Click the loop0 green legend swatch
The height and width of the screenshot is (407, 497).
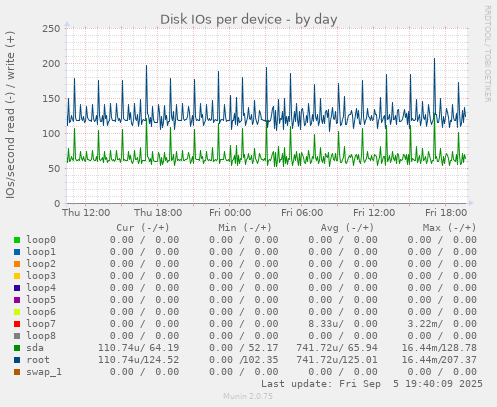(17, 240)
